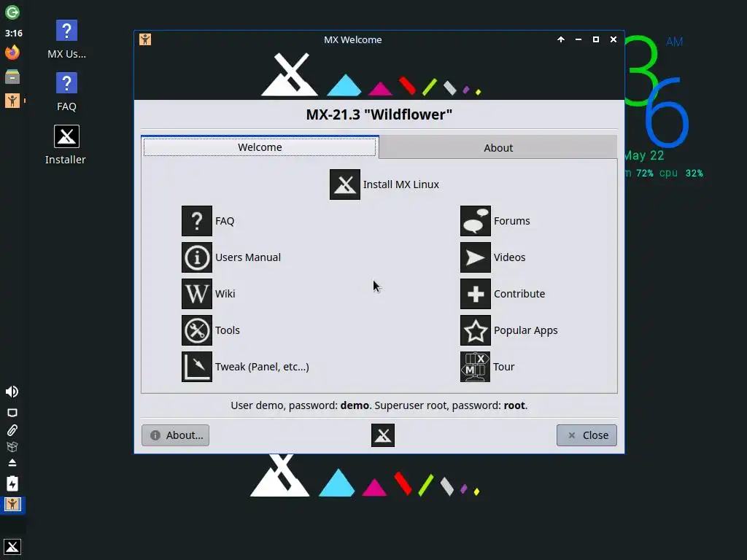747x560 pixels.
Task: Click the clipboard paperclip tray icon
Action: tap(12, 430)
